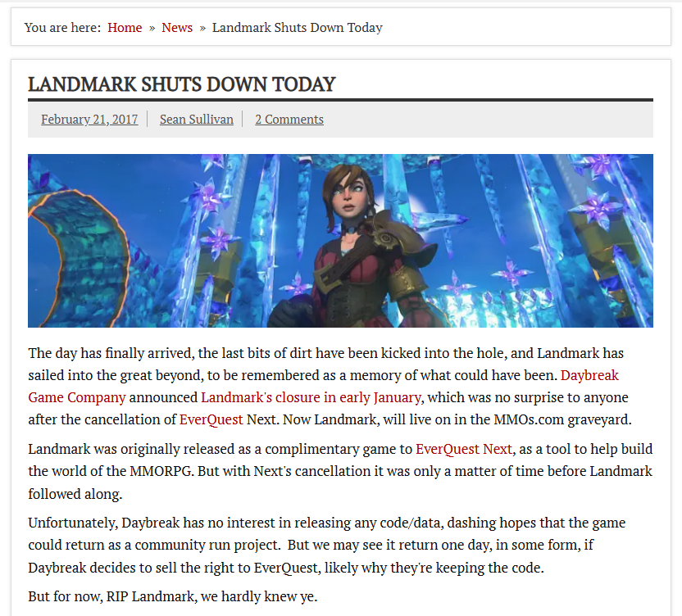Click the February 21, 2017 date link
This screenshot has width=682, height=616.
coord(89,119)
